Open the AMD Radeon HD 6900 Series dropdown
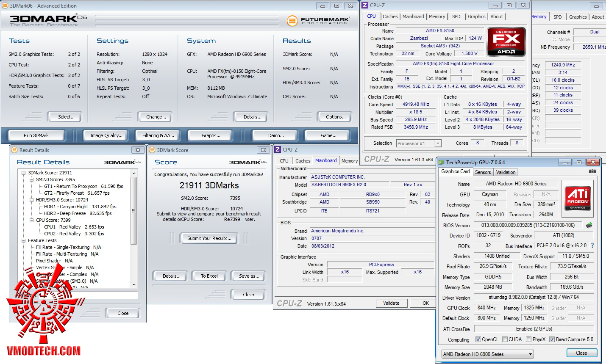The width and height of the screenshot is (606, 364). [487, 354]
